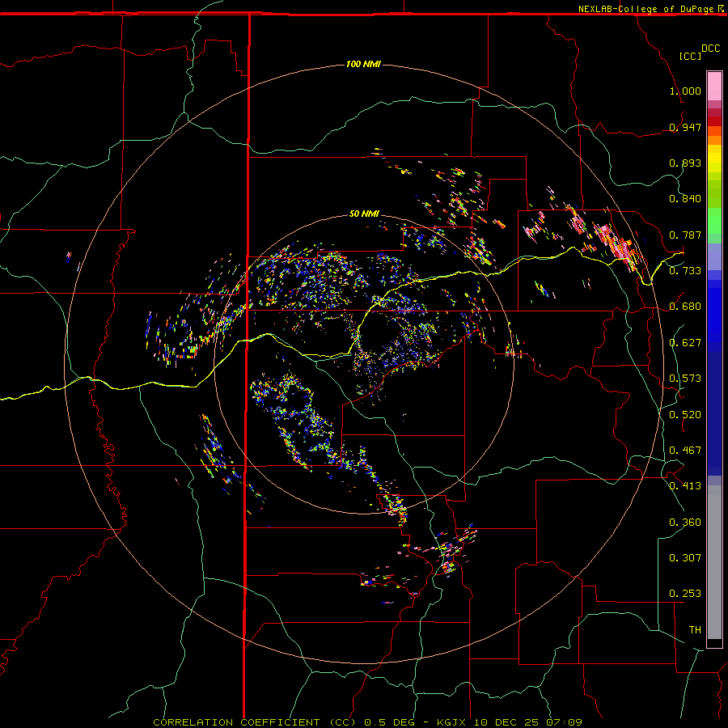Click the 0.573 scale value
The image size is (728, 728).
click(685, 379)
